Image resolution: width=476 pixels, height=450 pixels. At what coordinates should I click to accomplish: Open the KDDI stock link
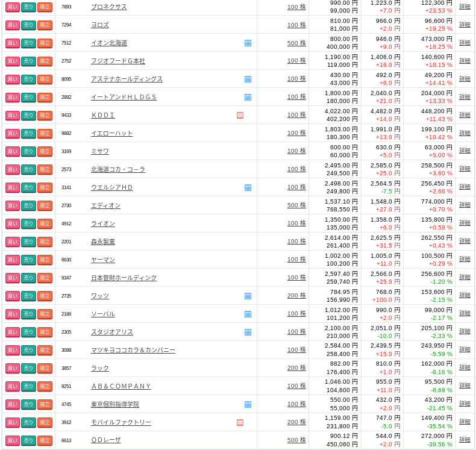103,115
